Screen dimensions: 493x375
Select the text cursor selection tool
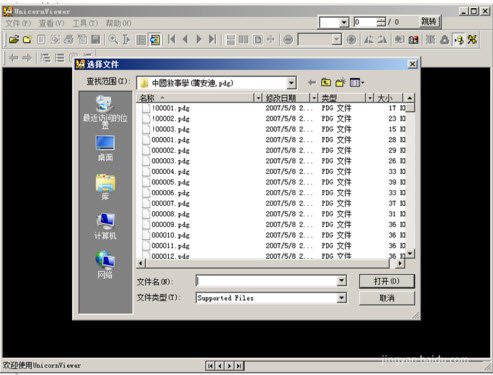point(126,40)
